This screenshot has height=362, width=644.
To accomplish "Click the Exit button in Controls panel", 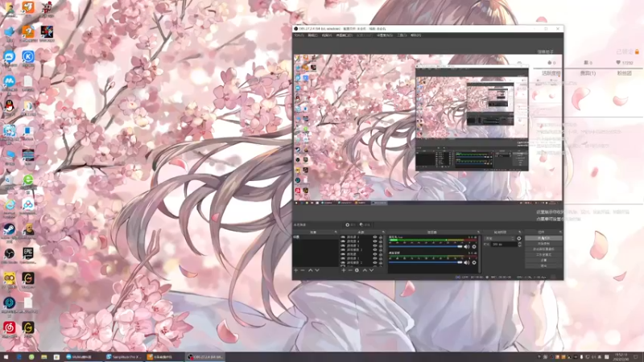I will [x=543, y=265].
